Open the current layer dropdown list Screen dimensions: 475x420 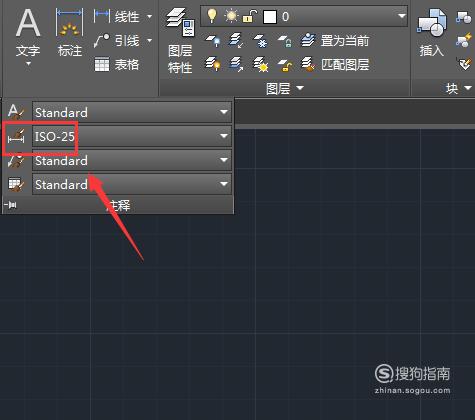[x=402, y=16]
